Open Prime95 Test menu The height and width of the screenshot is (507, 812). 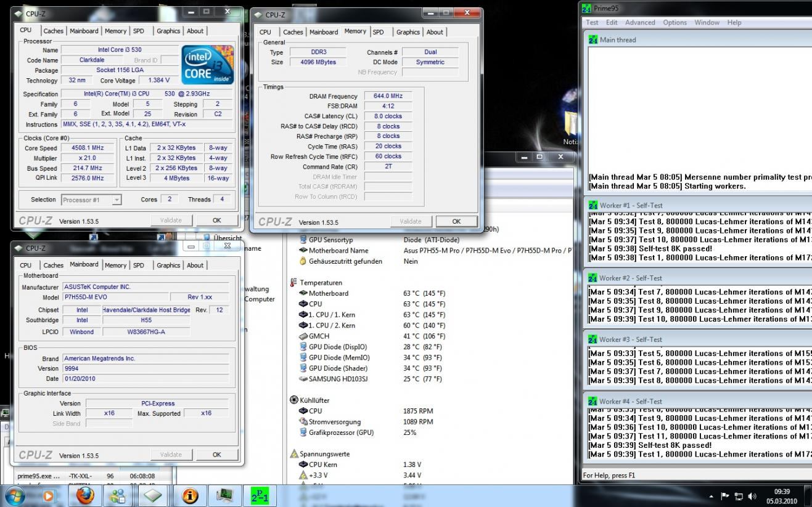592,23
